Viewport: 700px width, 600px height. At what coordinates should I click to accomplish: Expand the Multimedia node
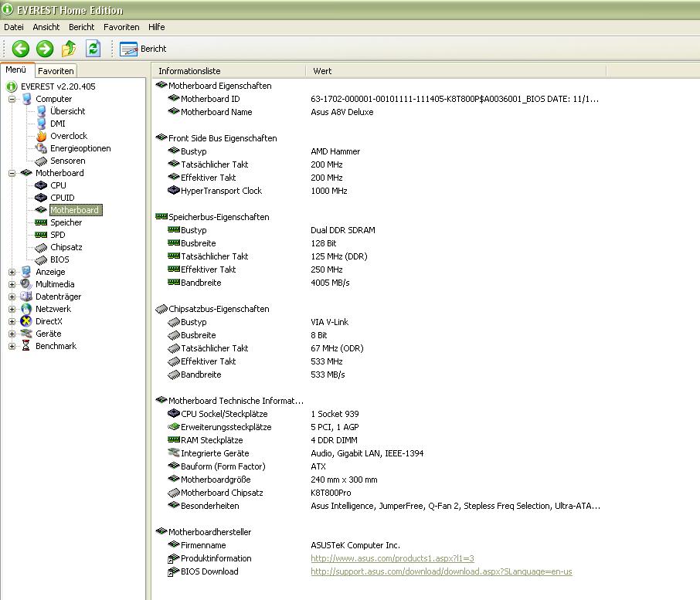coord(12,284)
